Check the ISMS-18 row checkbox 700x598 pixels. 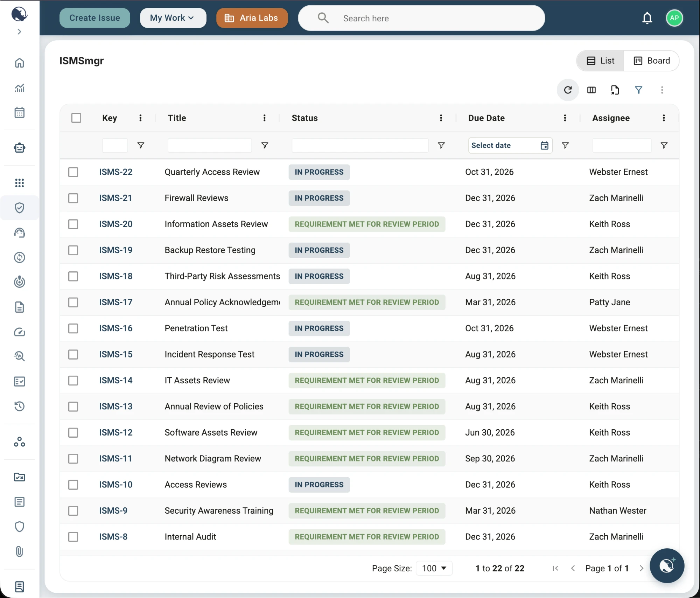pos(73,276)
